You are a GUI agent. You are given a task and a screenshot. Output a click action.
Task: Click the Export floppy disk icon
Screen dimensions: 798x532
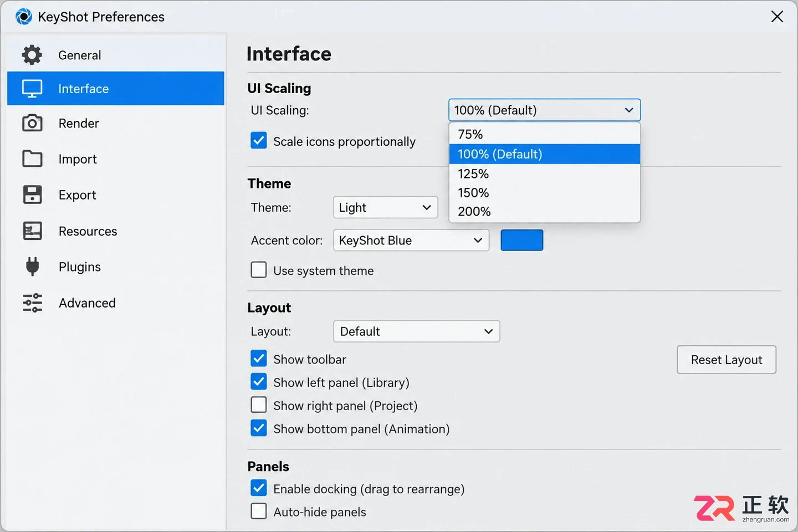[x=32, y=195]
